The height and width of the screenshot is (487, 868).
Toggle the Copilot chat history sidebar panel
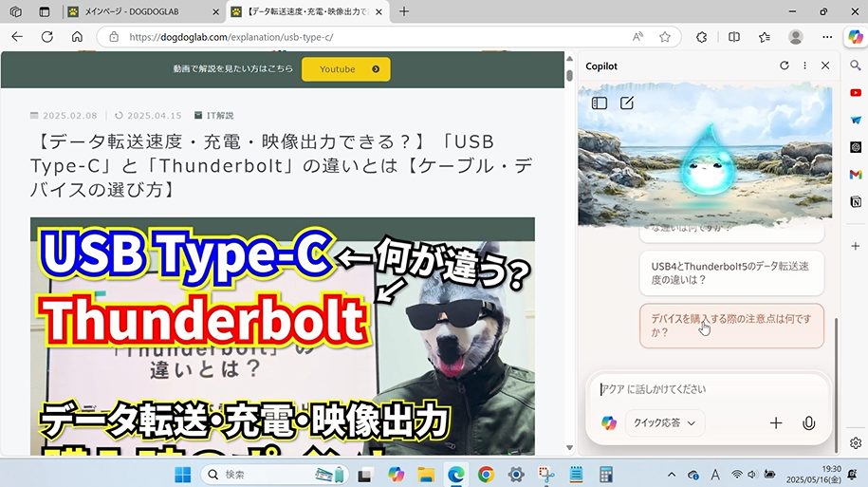[x=600, y=103]
